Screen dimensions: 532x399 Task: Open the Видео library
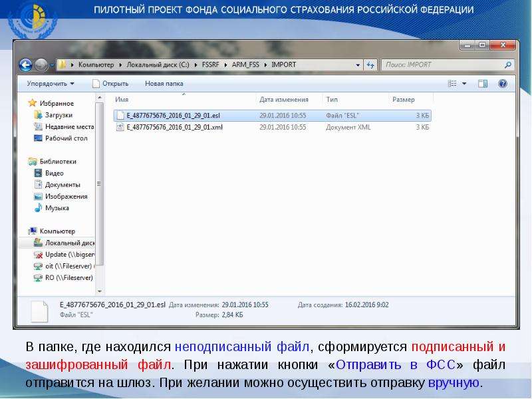point(55,173)
